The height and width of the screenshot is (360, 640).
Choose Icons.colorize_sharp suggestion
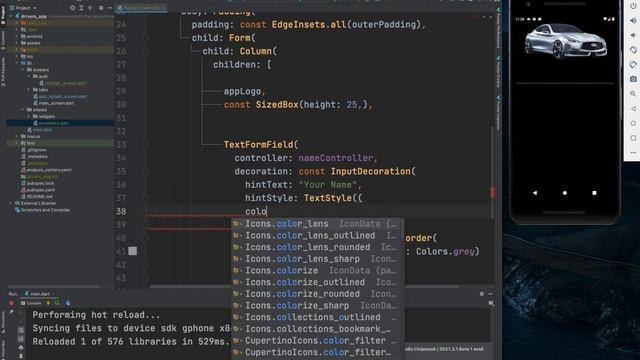coord(318,305)
